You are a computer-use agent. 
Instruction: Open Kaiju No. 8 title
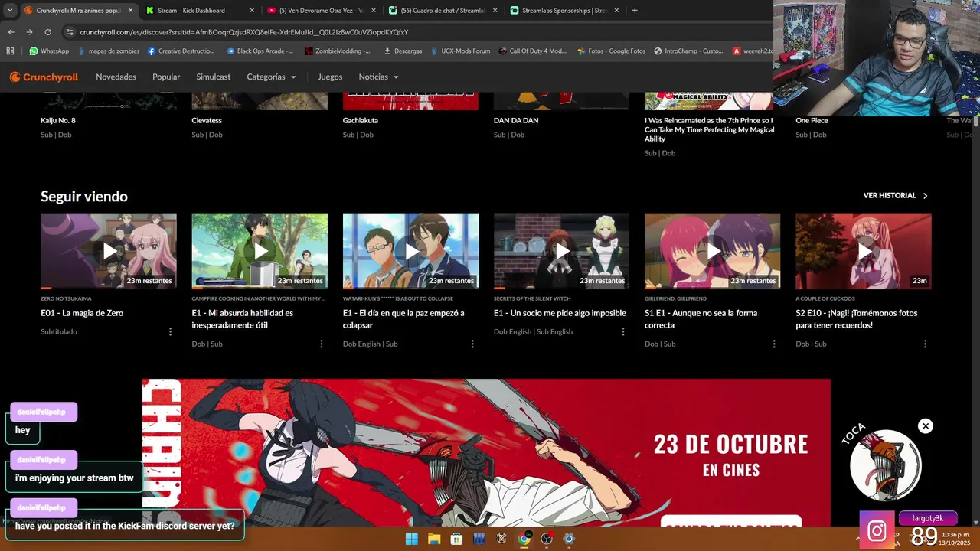(58, 120)
